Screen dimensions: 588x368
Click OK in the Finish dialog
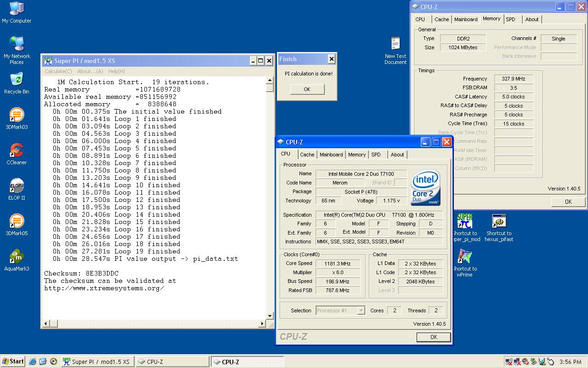(307, 89)
